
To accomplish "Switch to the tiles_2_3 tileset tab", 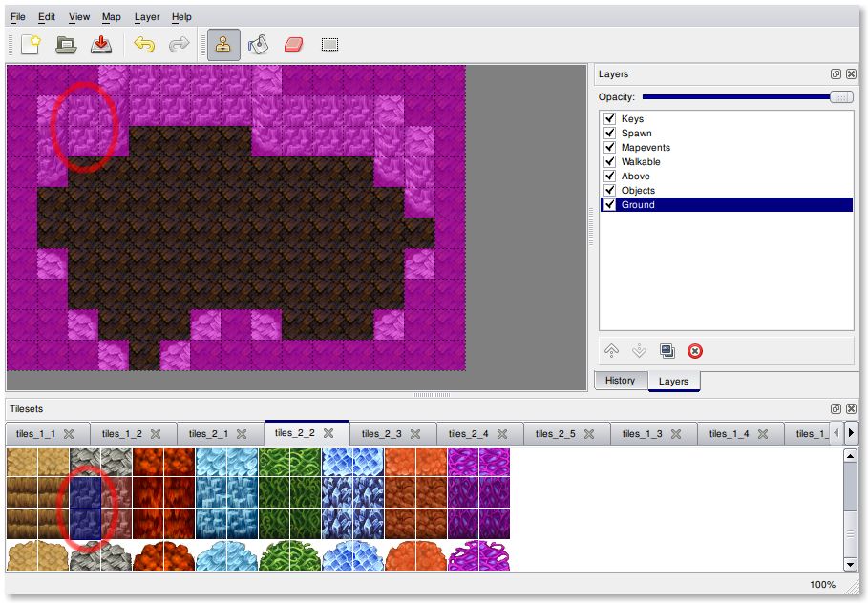I will [x=380, y=434].
